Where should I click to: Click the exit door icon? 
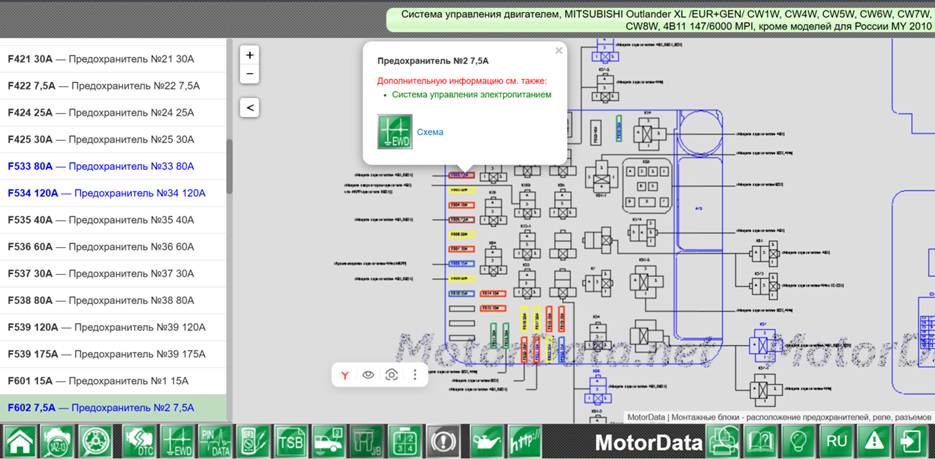pos(911,442)
